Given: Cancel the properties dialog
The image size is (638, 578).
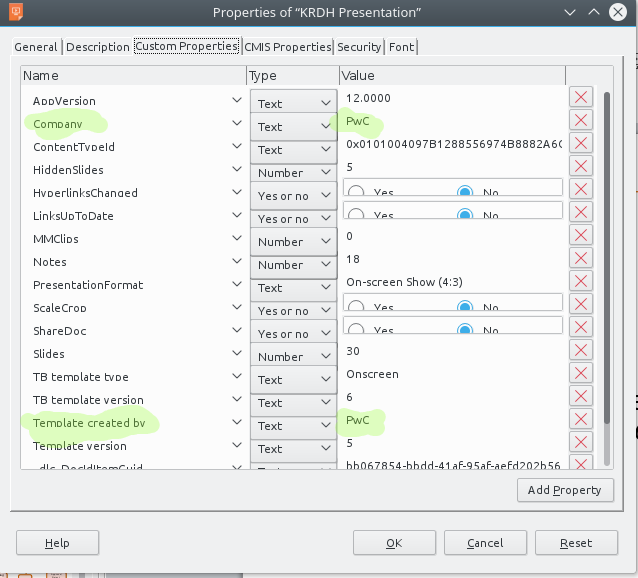Looking at the screenshot, I should point(485,543).
